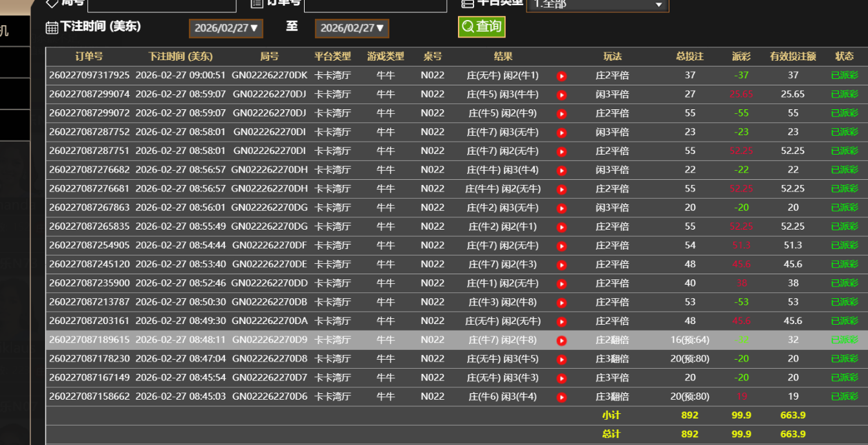Click the 订单号 text input field

375,5
